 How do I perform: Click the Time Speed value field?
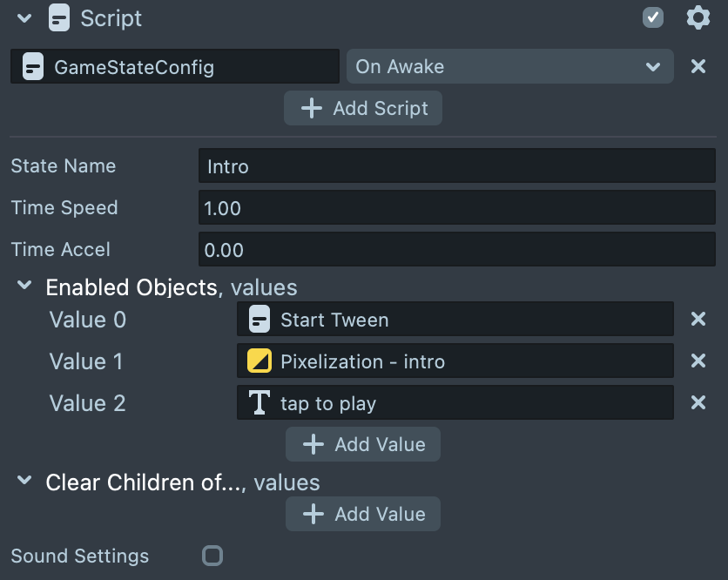click(456, 208)
